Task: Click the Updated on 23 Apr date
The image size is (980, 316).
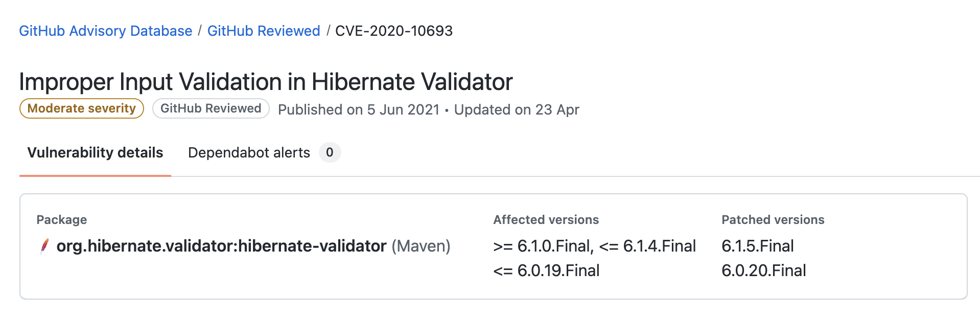Action: coord(517,109)
